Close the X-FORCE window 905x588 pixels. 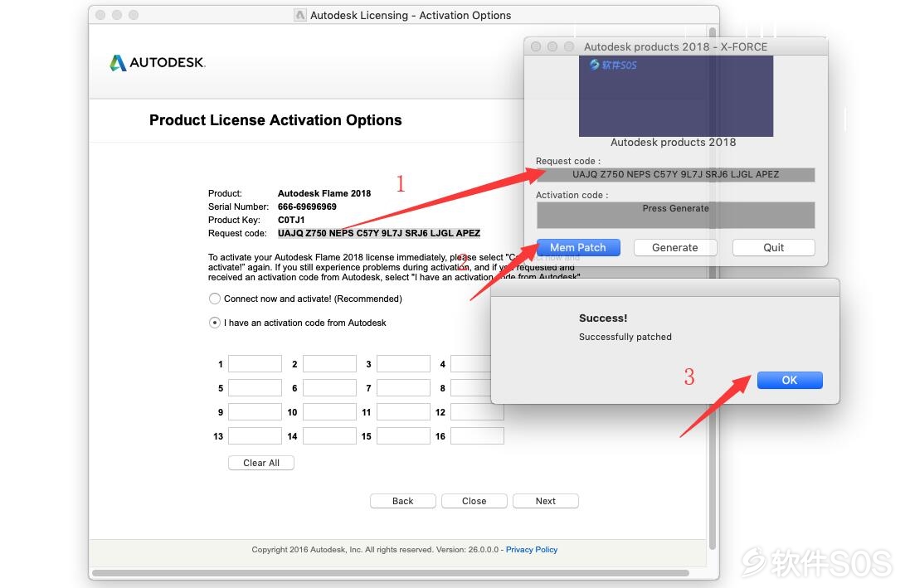tap(536, 46)
